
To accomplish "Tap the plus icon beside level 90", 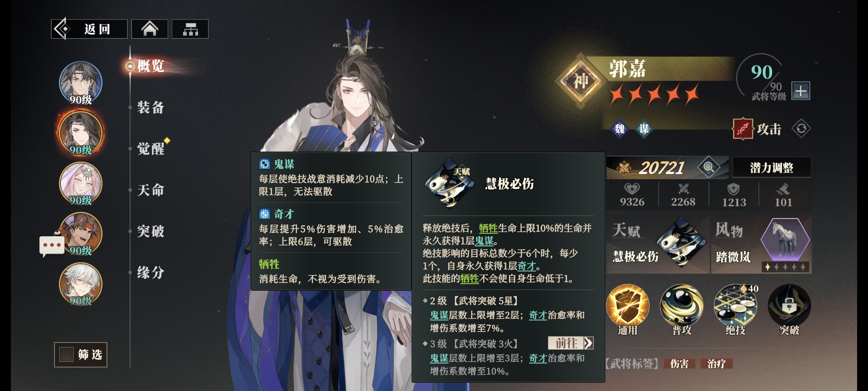I will 800,91.
